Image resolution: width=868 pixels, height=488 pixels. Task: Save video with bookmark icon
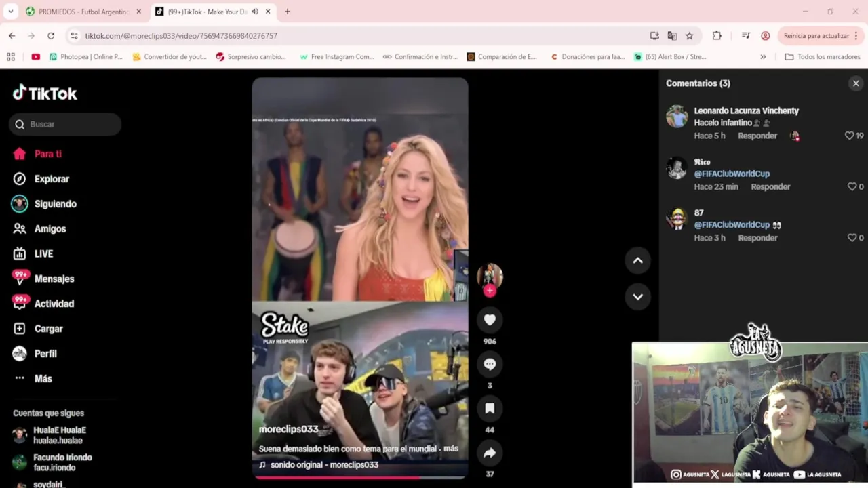490,408
